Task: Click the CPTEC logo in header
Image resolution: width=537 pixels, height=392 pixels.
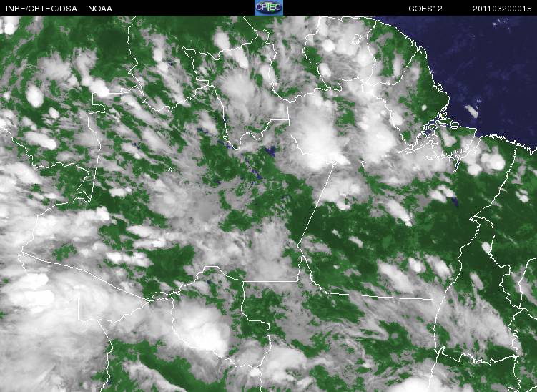Action: 269,8
